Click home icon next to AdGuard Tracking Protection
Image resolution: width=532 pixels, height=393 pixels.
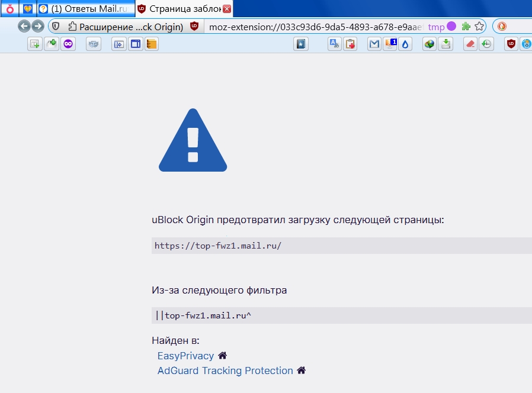coord(302,371)
